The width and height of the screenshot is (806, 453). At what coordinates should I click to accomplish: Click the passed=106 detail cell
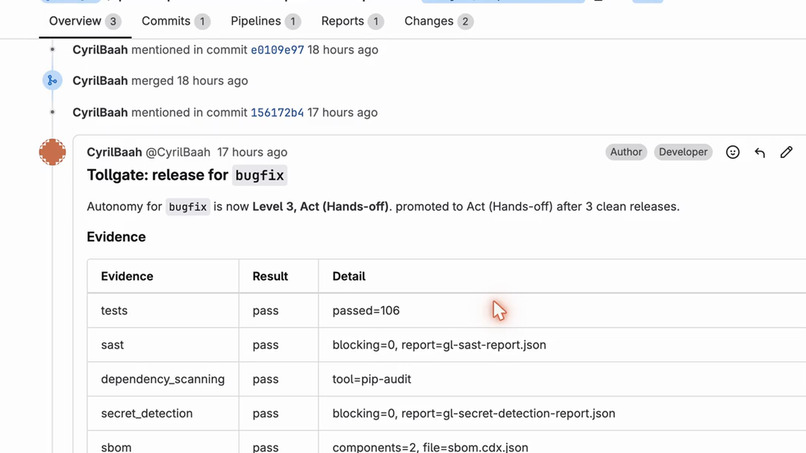[562, 311]
